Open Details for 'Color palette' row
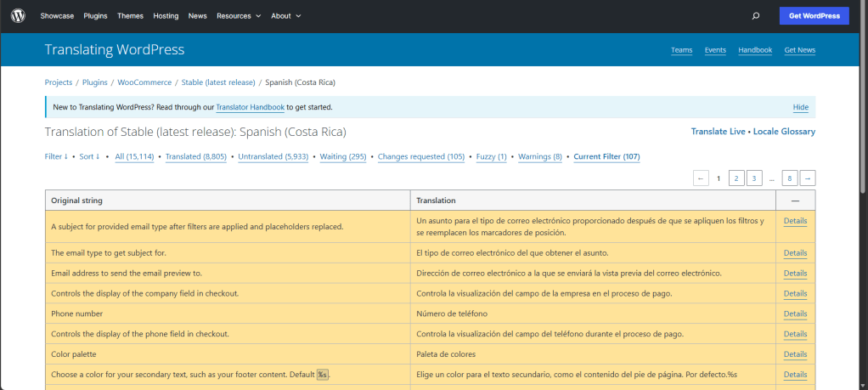The image size is (868, 390). click(x=795, y=354)
